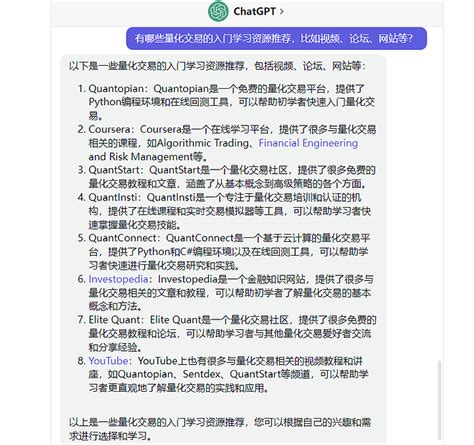Click the closing summary paragraph
Screen dimensions: 474x445
pyautogui.click(x=220, y=429)
